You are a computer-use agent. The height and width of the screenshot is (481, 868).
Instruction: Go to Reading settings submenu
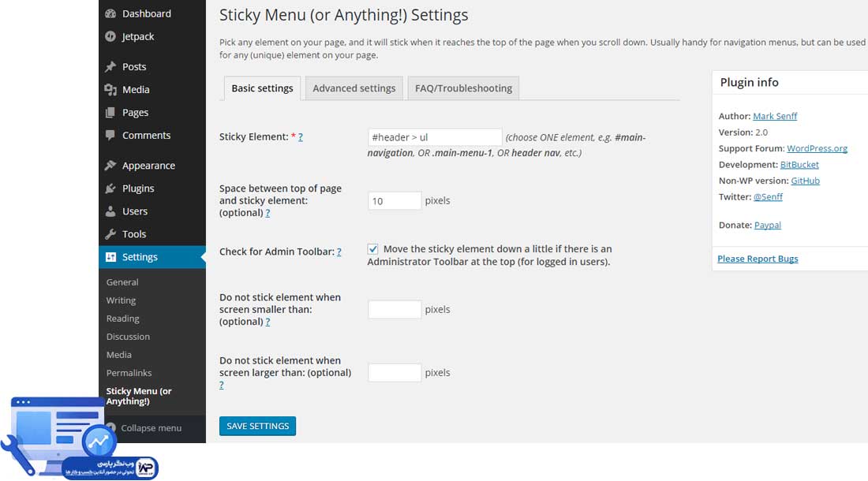point(123,319)
